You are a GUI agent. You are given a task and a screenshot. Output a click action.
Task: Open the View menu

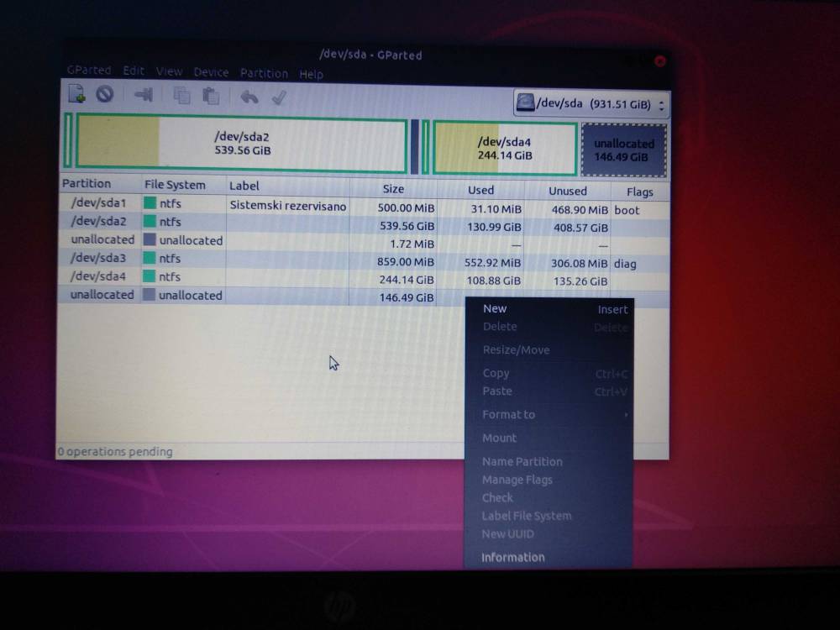[169, 71]
